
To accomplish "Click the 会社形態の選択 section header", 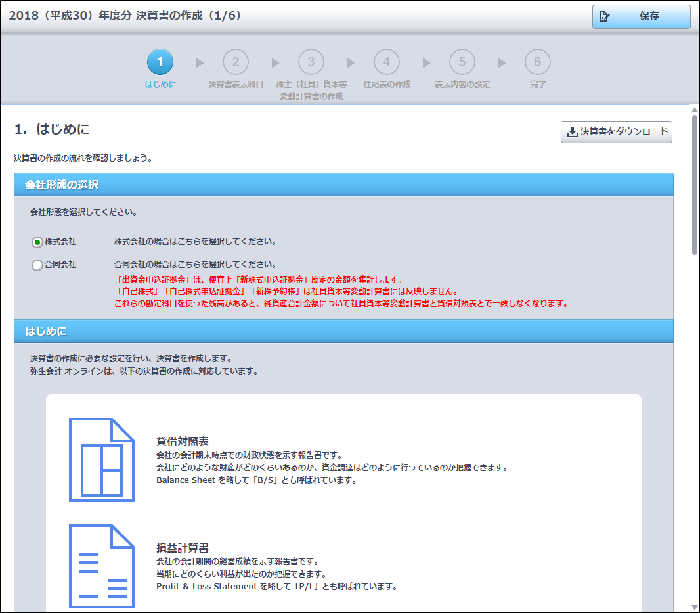I will (343, 185).
